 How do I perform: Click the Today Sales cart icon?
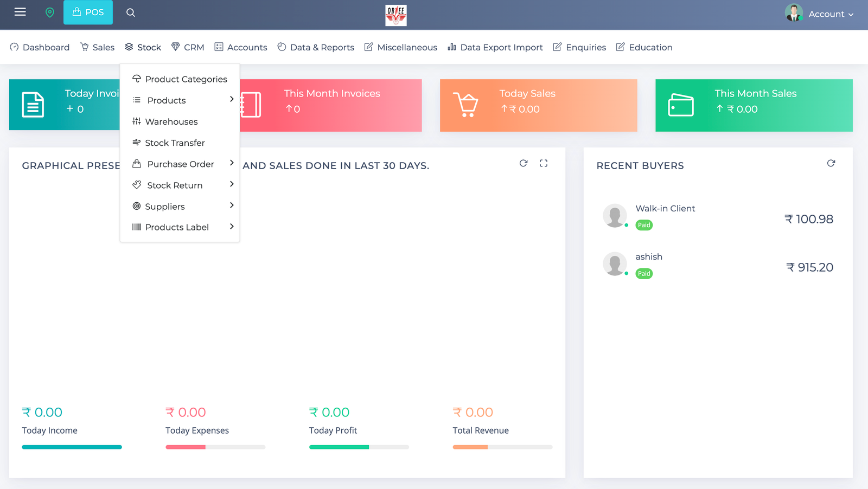pos(465,105)
